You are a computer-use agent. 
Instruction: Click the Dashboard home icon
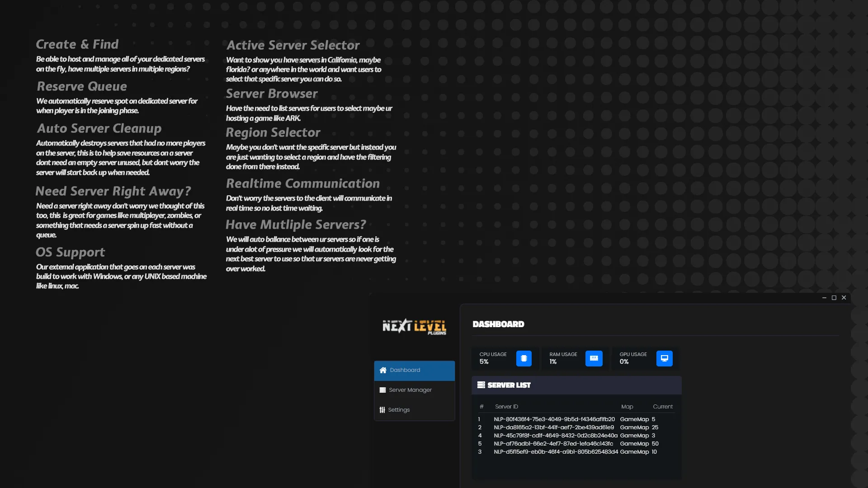tap(383, 370)
